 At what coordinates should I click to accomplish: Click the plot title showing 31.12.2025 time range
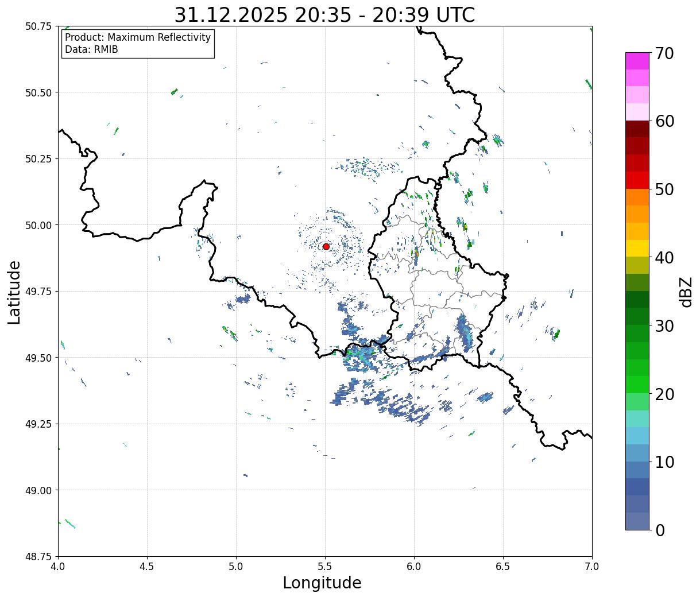324,14
